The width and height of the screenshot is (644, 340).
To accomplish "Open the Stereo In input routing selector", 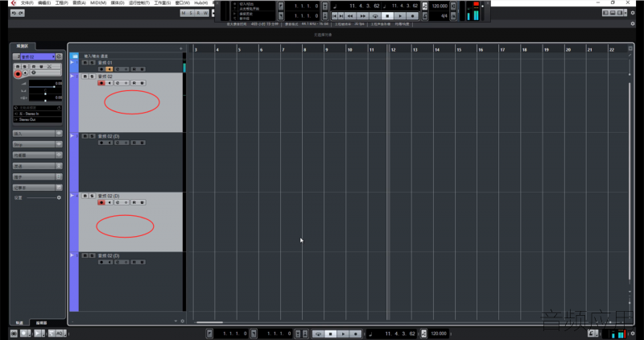I will pyautogui.click(x=37, y=114).
